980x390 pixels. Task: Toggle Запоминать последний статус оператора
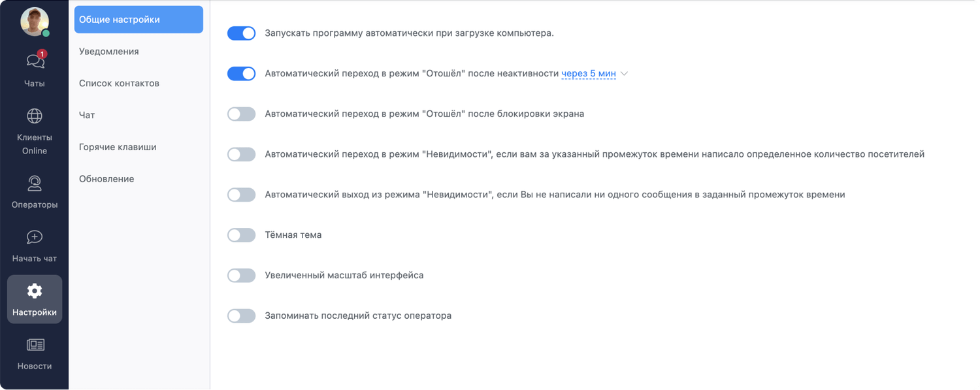pyautogui.click(x=241, y=316)
